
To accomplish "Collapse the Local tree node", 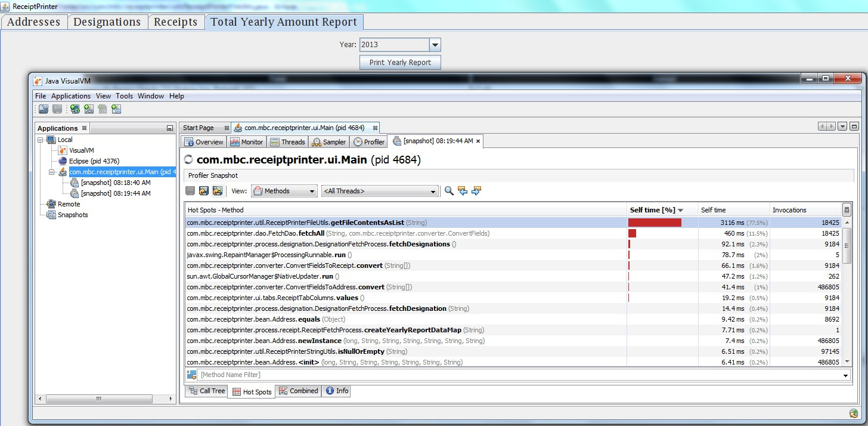I will (41, 140).
